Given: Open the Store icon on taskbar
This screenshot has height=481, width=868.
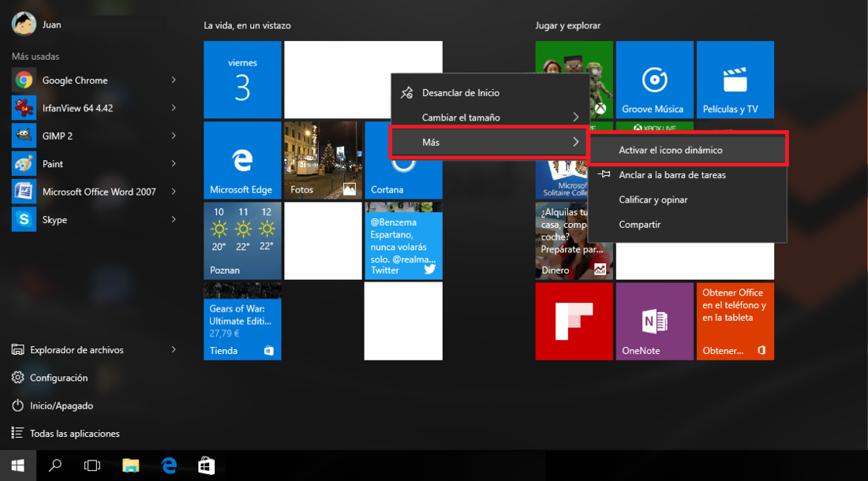Looking at the screenshot, I should 207,465.
